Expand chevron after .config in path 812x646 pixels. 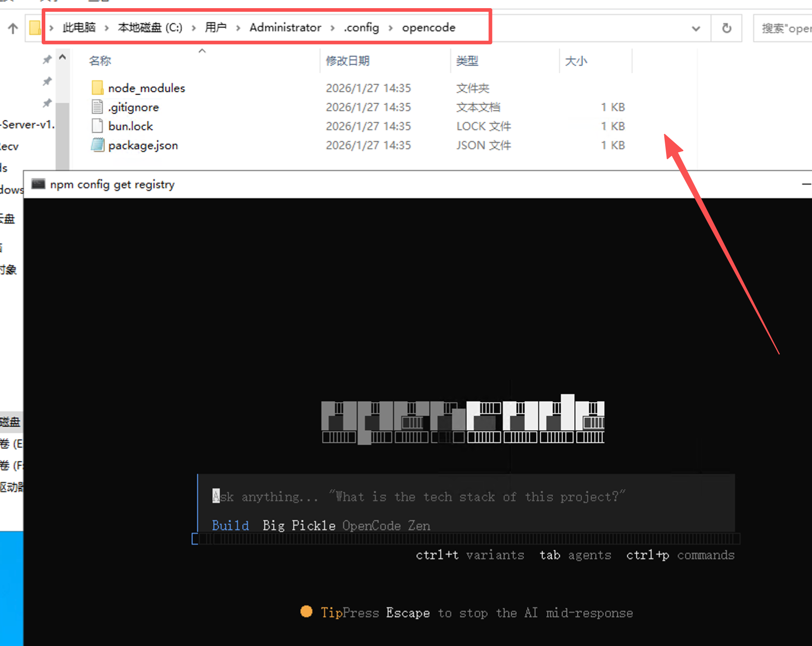(x=391, y=28)
